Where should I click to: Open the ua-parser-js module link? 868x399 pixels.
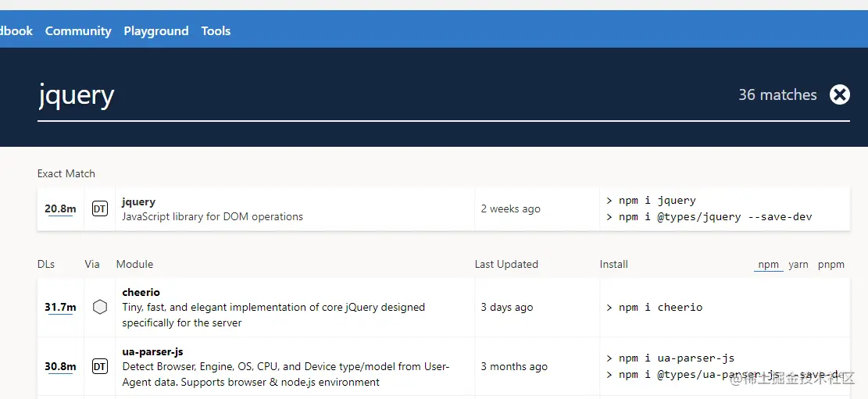(153, 351)
